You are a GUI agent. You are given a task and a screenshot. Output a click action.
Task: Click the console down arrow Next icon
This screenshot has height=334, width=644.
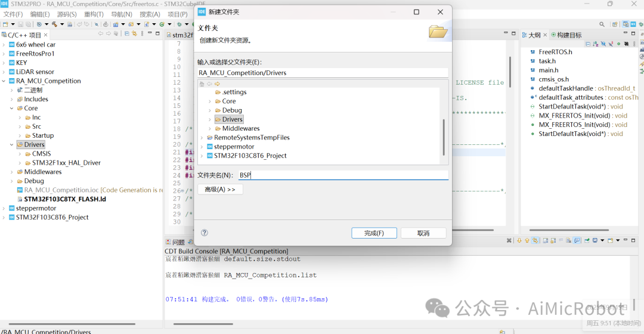click(x=519, y=240)
